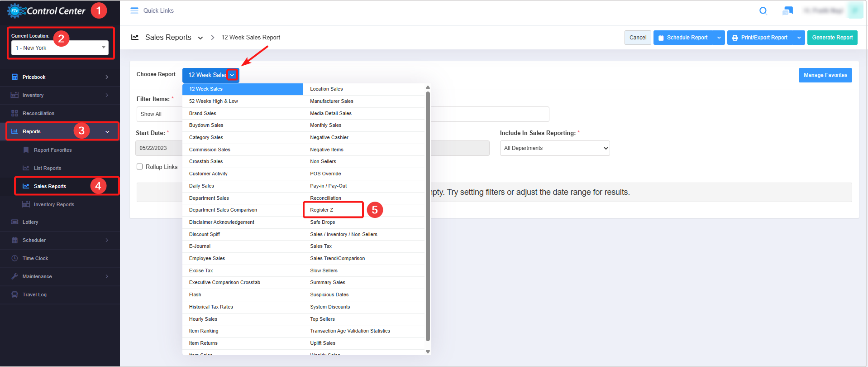This screenshot has width=868, height=367.
Task: Click the search magnifier icon in header
Action: tap(763, 11)
